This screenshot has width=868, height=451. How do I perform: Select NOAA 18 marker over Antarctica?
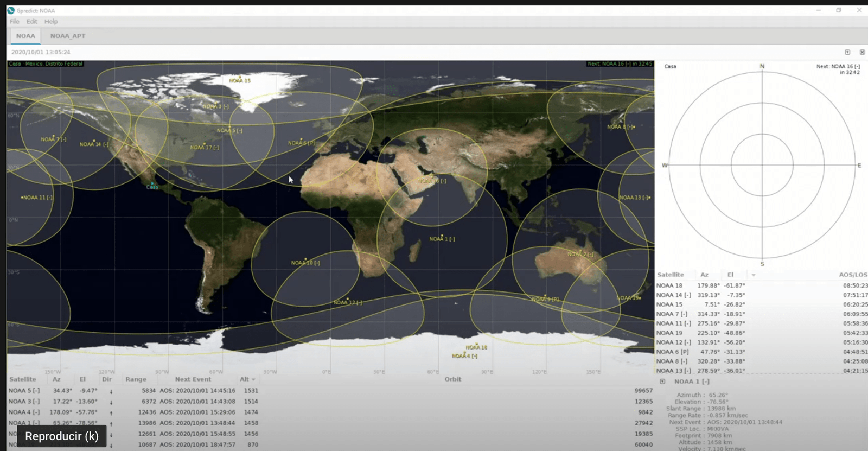pyautogui.click(x=476, y=347)
